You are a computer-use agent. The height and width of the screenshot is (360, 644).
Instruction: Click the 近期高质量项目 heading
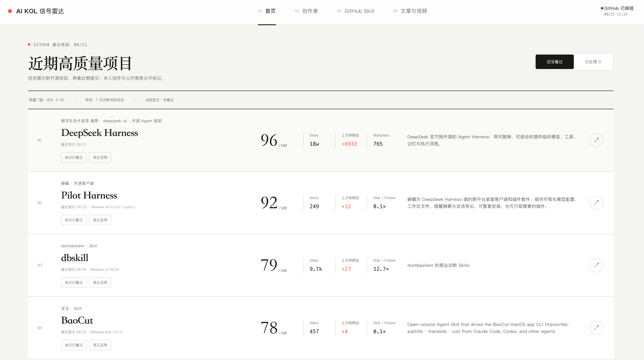(x=80, y=63)
